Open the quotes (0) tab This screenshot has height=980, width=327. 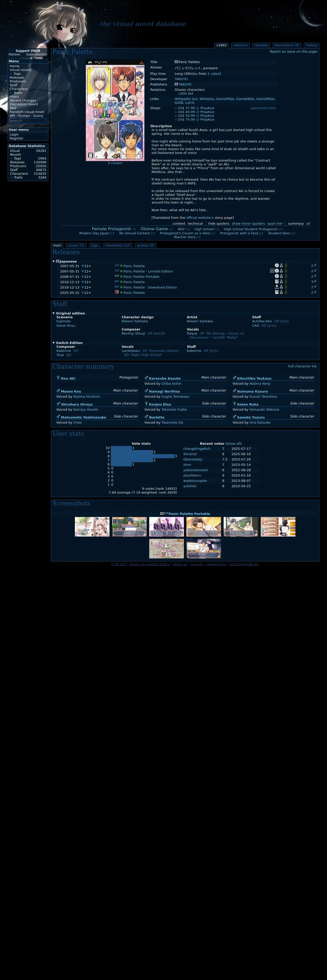tap(145, 245)
